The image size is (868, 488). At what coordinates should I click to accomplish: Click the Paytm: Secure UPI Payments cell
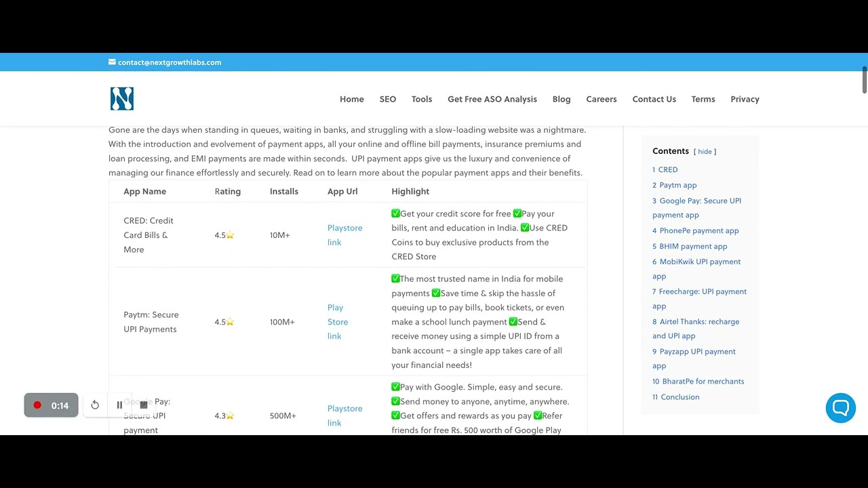151,322
